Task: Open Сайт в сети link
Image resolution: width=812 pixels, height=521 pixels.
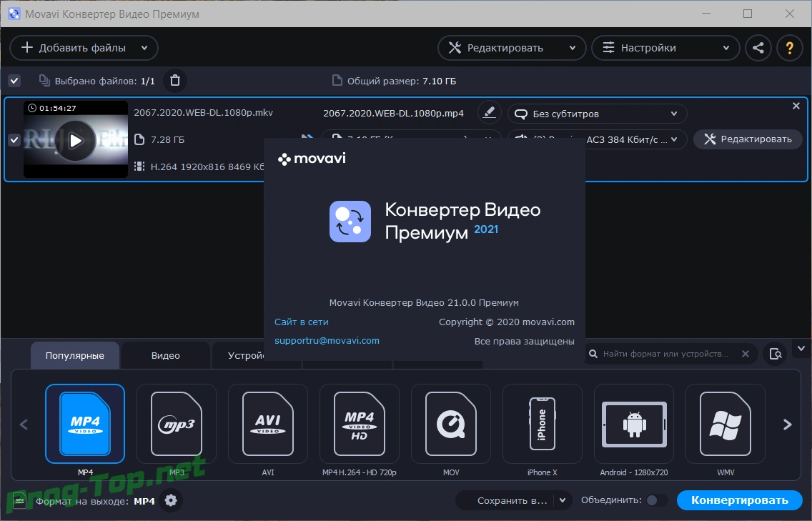Action: [302, 322]
